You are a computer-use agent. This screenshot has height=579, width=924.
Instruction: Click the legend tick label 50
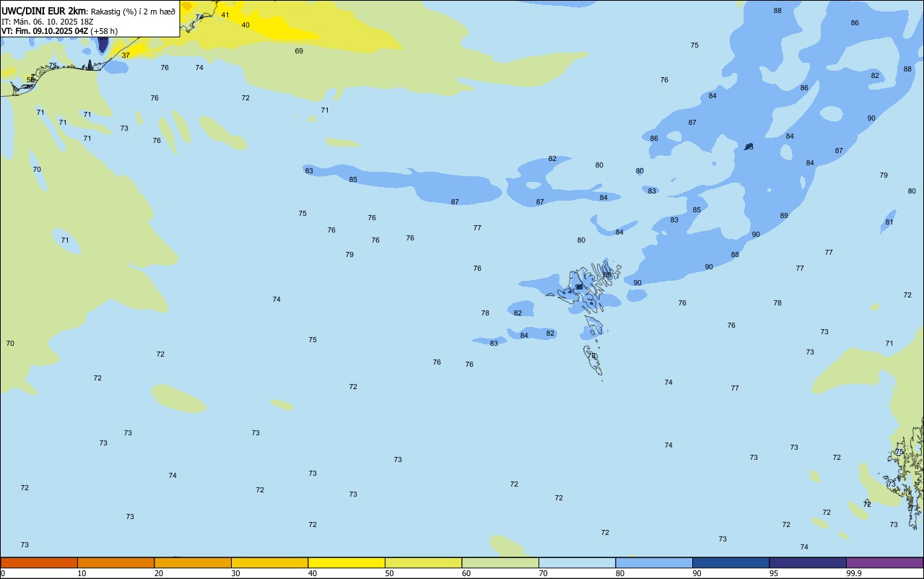coord(389,573)
